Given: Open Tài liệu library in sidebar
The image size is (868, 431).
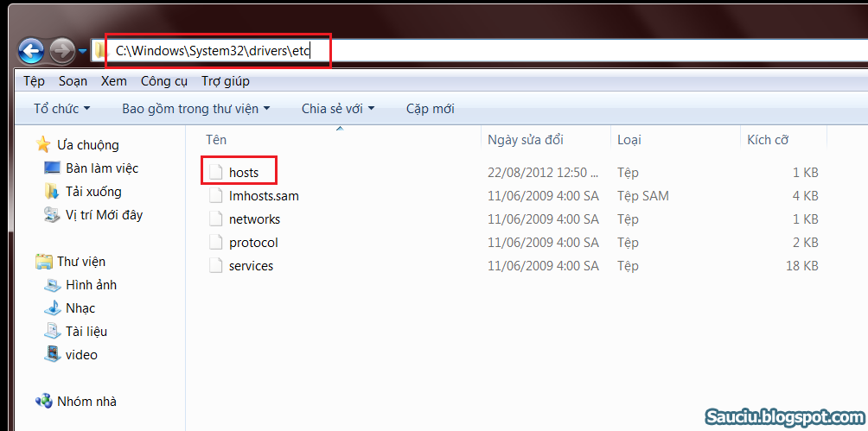Looking at the screenshot, I should pyautogui.click(x=86, y=332).
